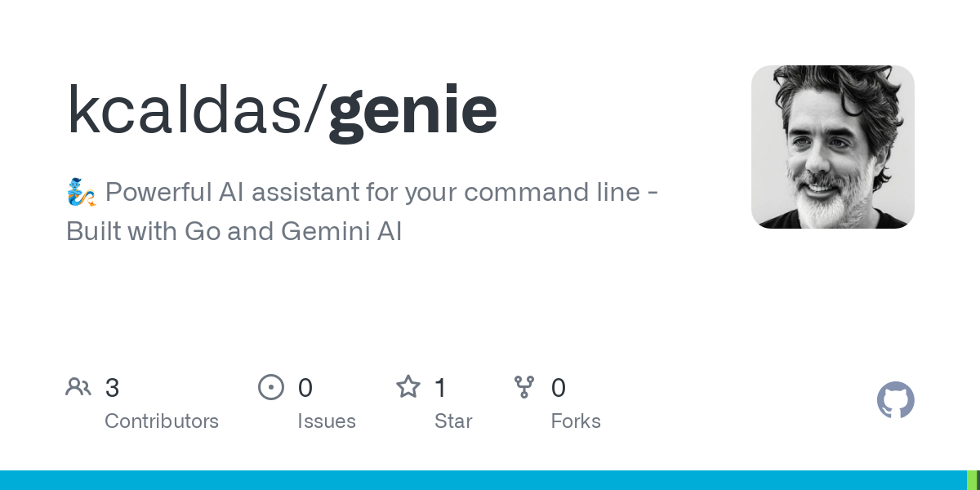This screenshot has width=980, height=490.
Task: Click the green language bar segment
Action: click(x=973, y=480)
